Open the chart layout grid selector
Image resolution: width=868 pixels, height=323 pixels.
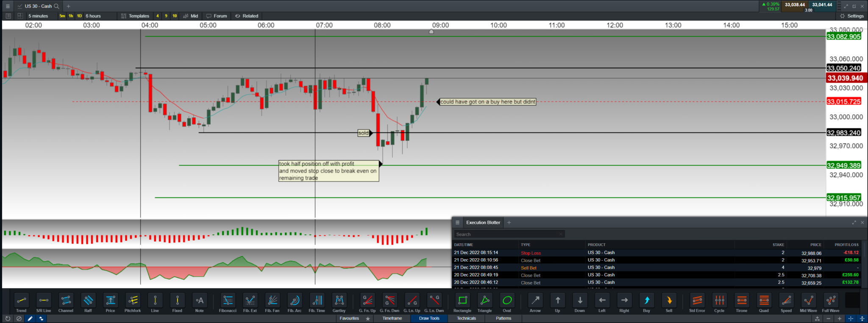pyautogui.click(x=20, y=16)
